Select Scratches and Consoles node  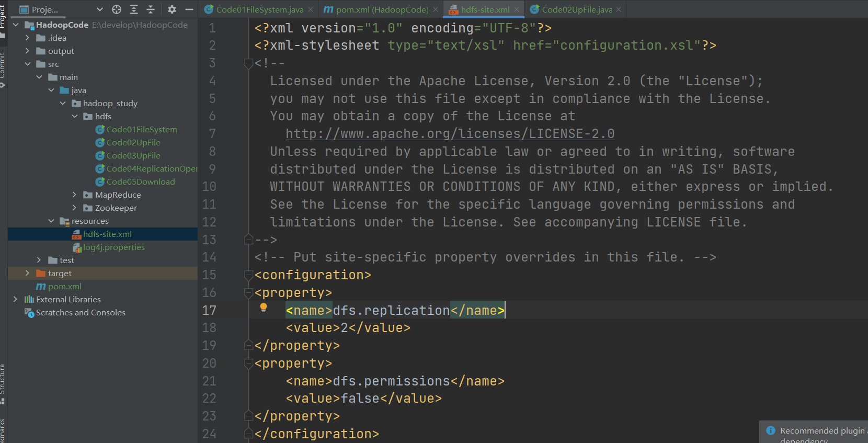coord(81,312)
